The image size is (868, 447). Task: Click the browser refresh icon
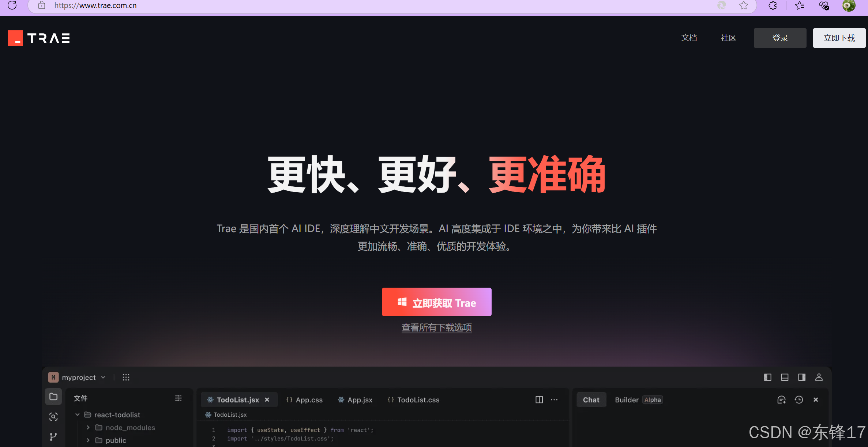point(12,5)
